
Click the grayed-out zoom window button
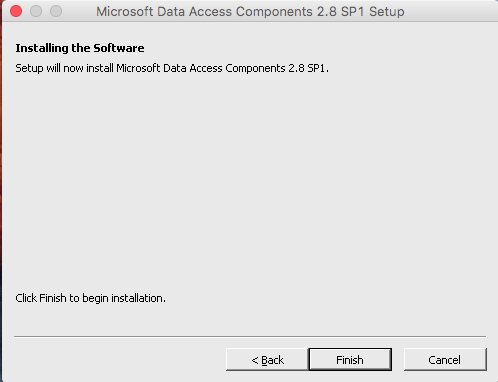point(56,11)
